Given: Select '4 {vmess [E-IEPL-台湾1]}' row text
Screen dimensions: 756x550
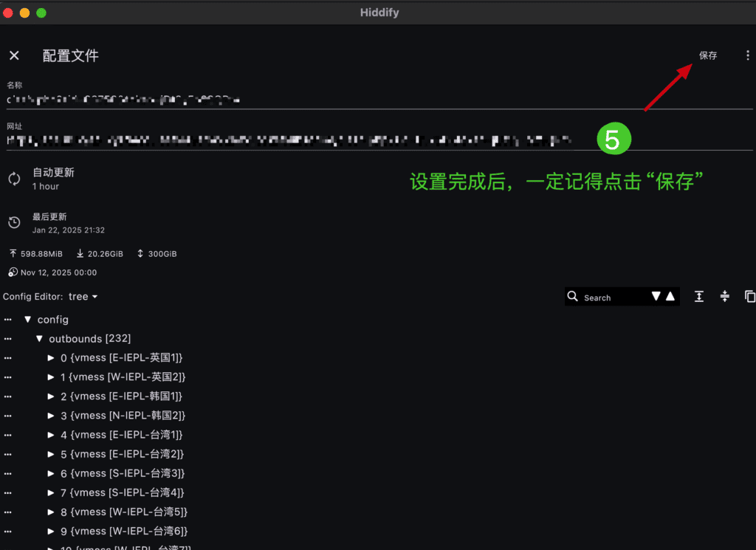Looking at the screenshot, I should click(x=122, y=435).
